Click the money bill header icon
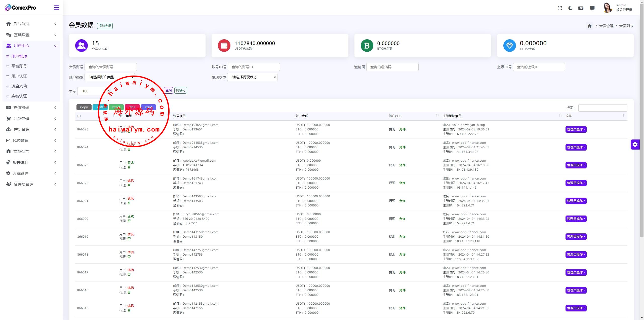 click(581, 8)
